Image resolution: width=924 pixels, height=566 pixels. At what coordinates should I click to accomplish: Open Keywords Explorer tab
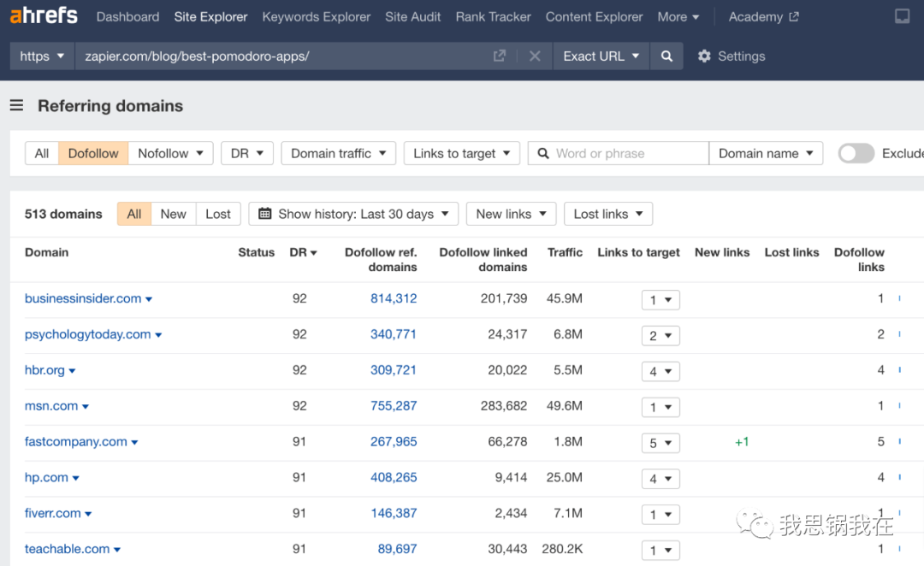[317, 17]
